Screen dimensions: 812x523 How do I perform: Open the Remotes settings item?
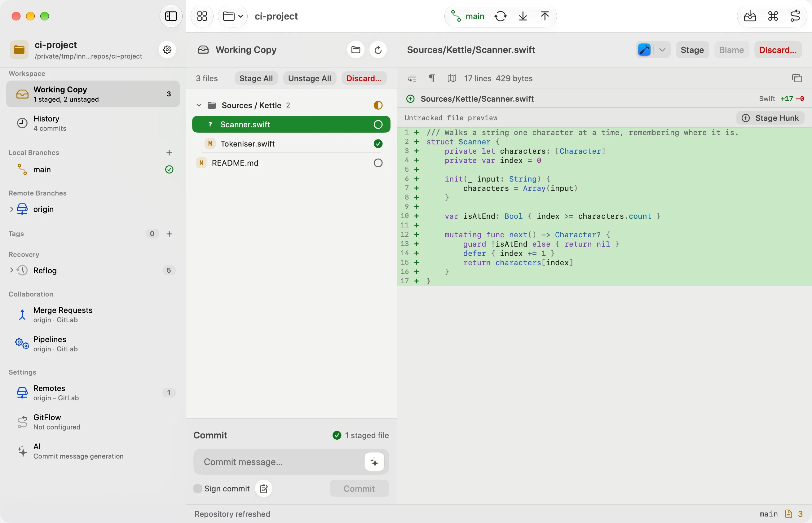(x=93, y=393)
